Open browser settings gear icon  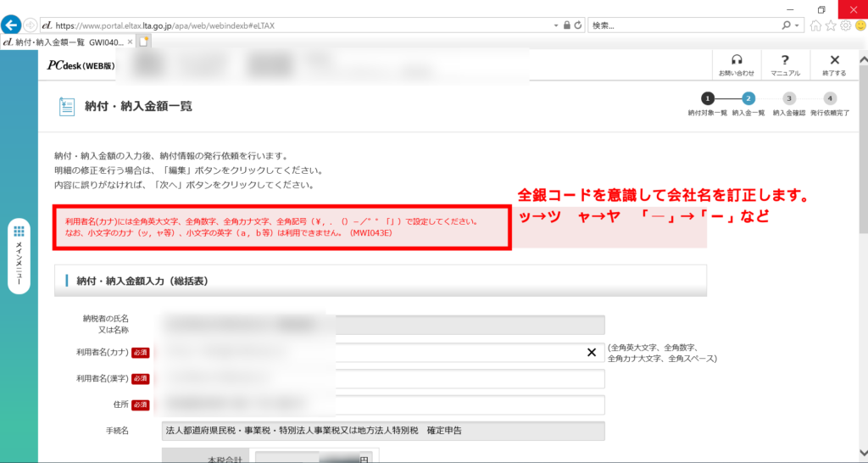click(844, 25)
